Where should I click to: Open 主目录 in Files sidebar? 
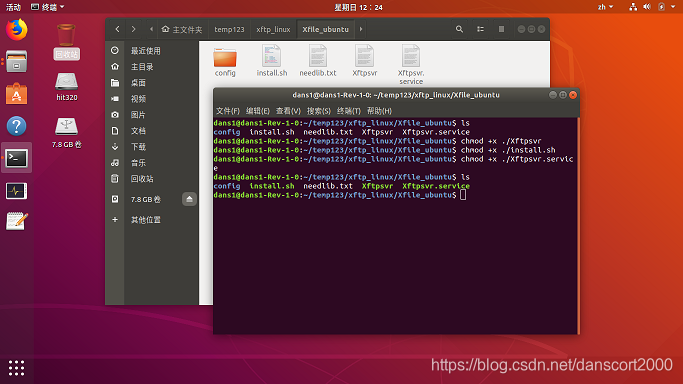152,67
